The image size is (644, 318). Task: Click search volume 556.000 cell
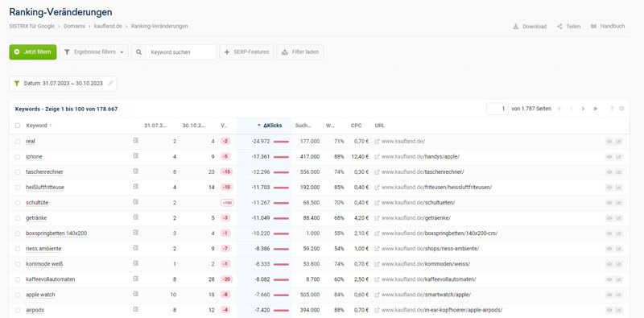pyautogui.click(x=310, y=171)
